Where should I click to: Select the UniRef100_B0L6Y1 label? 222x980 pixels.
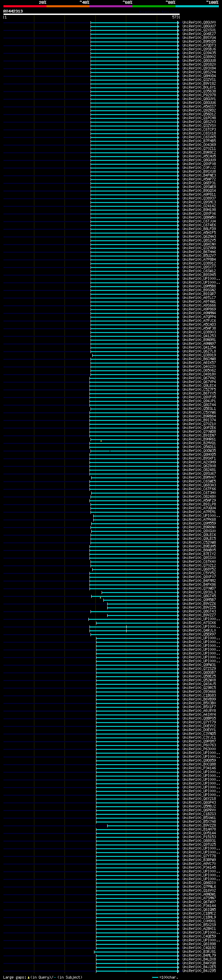click(x=199, y=88)
